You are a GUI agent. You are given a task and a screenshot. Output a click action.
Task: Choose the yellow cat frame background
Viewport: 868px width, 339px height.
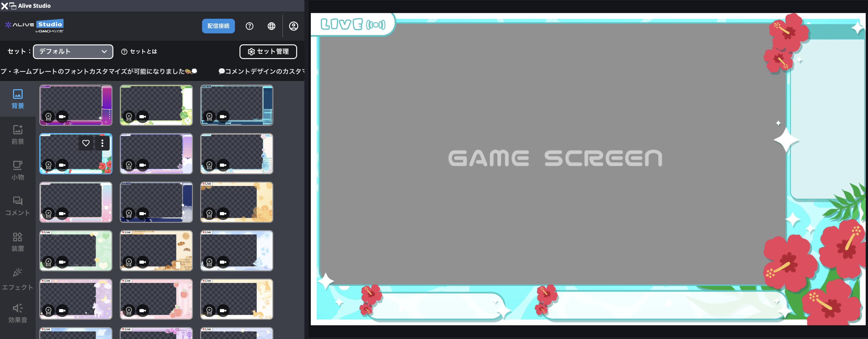tap(237, 299)
